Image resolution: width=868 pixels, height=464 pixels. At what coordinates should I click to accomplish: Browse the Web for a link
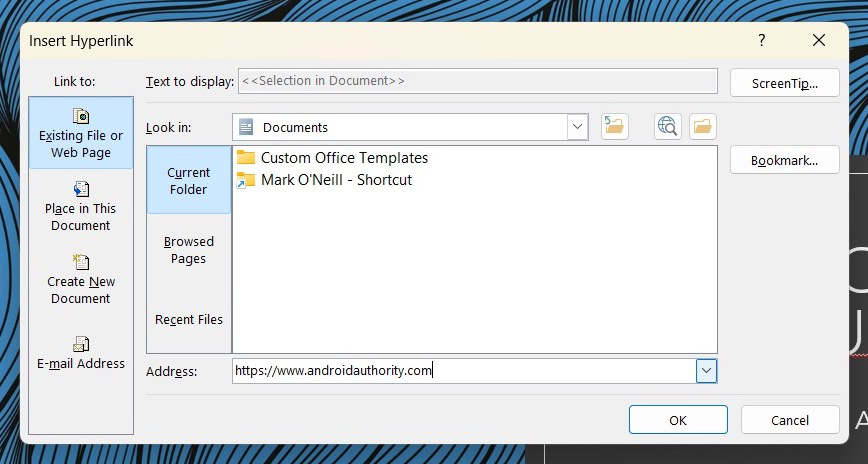pos(668,127)
